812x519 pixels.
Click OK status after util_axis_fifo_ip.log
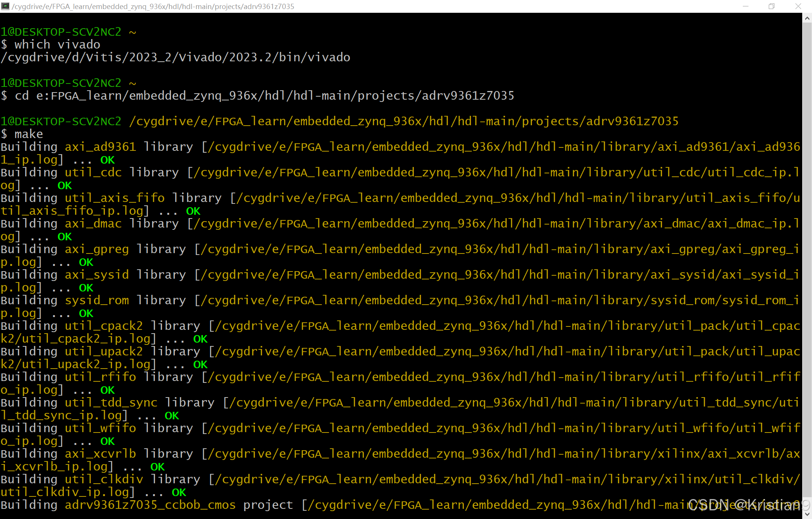[x=193, y=211]
